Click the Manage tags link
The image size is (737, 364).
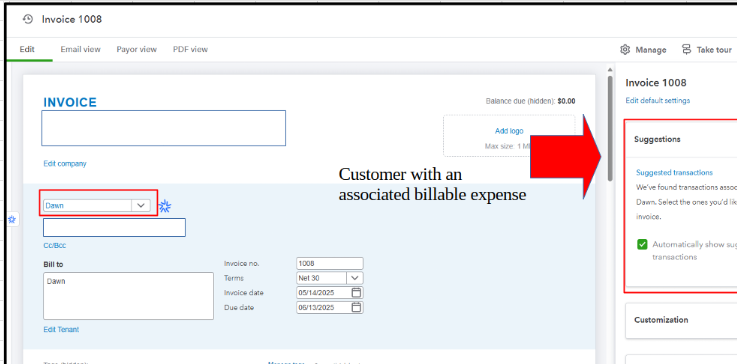286,363
